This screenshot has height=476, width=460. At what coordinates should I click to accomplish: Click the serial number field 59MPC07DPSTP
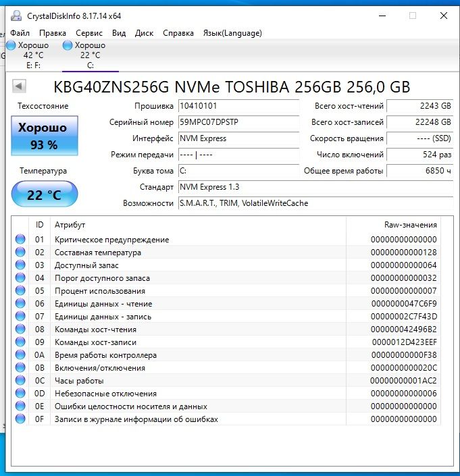pyautogui.click(x=238, y=122)
